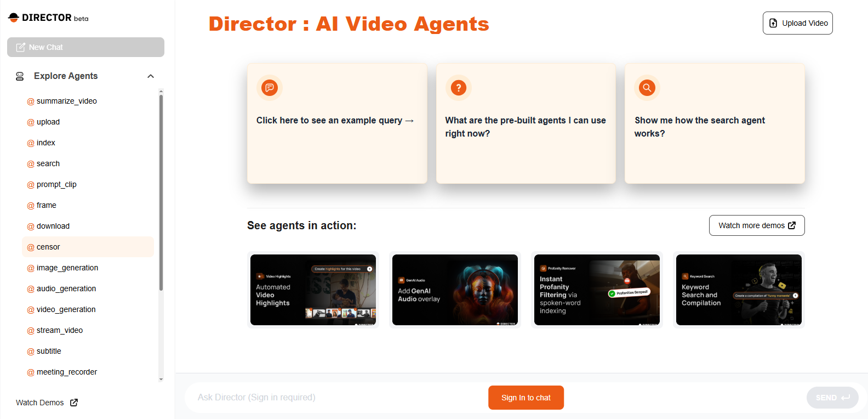This screenshot has height=419, width=868.
Task: Click the at-sign icon next to subtitle
Action: click(31, 352)
